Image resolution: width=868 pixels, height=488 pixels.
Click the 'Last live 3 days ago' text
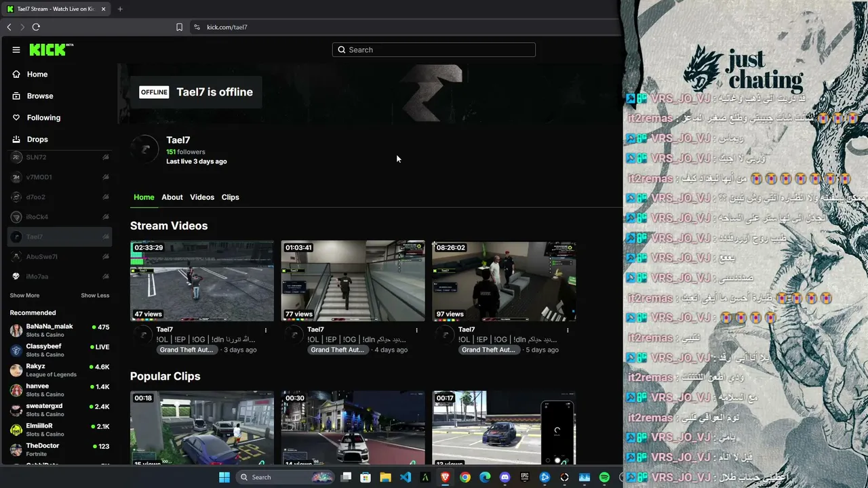pos(197,161)
